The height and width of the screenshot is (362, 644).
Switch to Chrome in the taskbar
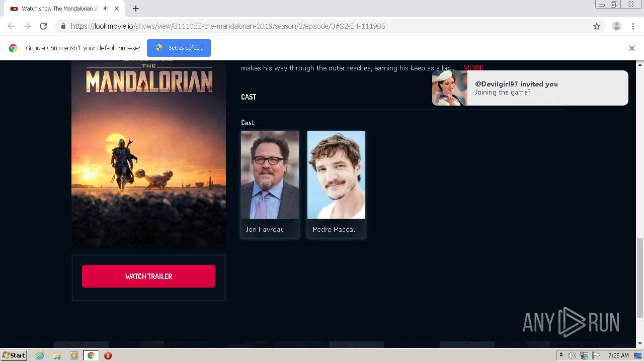(91, 355)
